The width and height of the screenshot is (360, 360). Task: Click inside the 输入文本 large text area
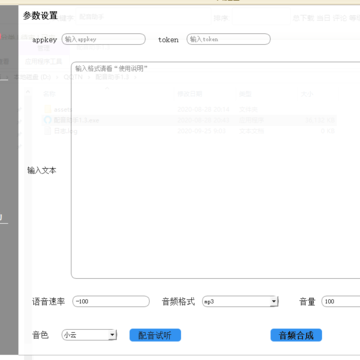216,170
